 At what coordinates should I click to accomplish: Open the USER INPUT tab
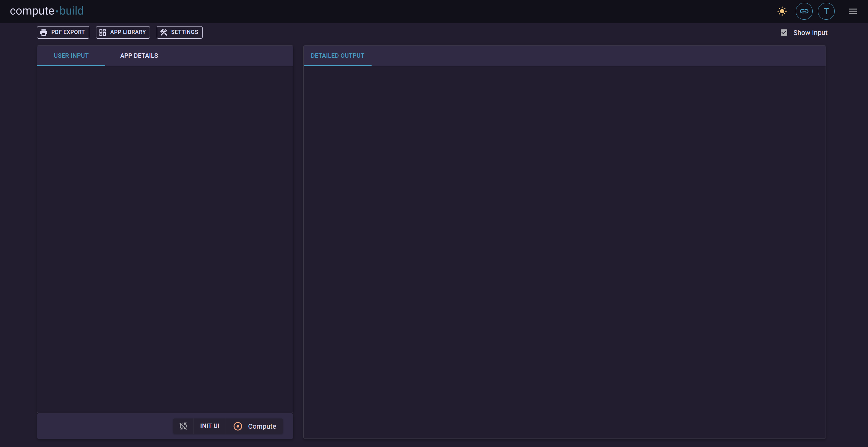pos(71,55)
